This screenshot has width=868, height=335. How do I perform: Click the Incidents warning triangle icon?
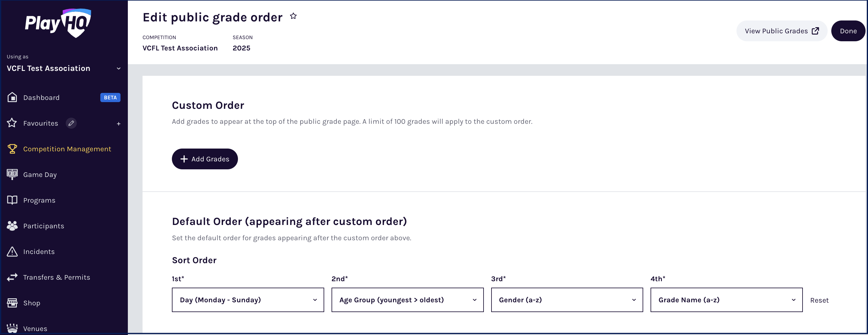12,252
